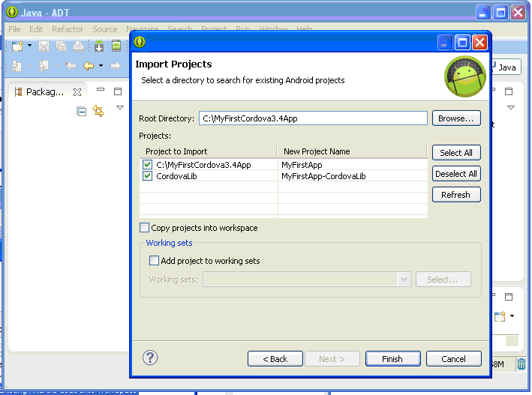The height and width of the screenshot is (395, 532).
Task: Open the Edit menu
Action: [x=36, y=29]
